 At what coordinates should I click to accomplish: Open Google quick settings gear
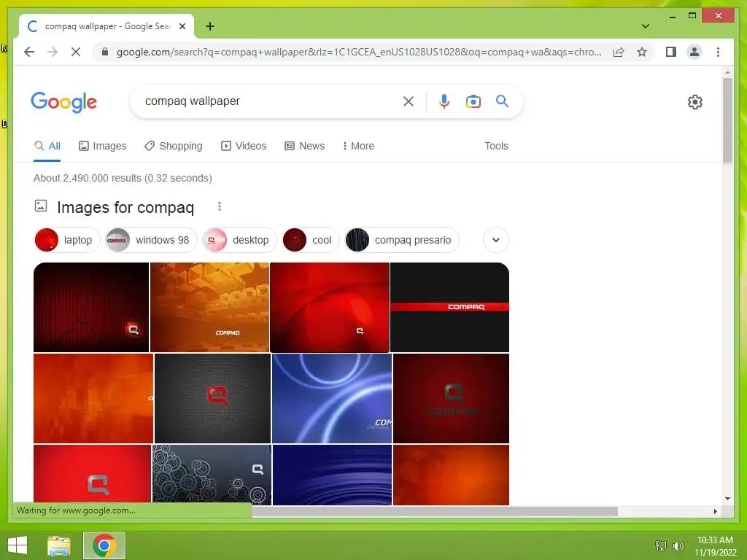tap(694, 102)
